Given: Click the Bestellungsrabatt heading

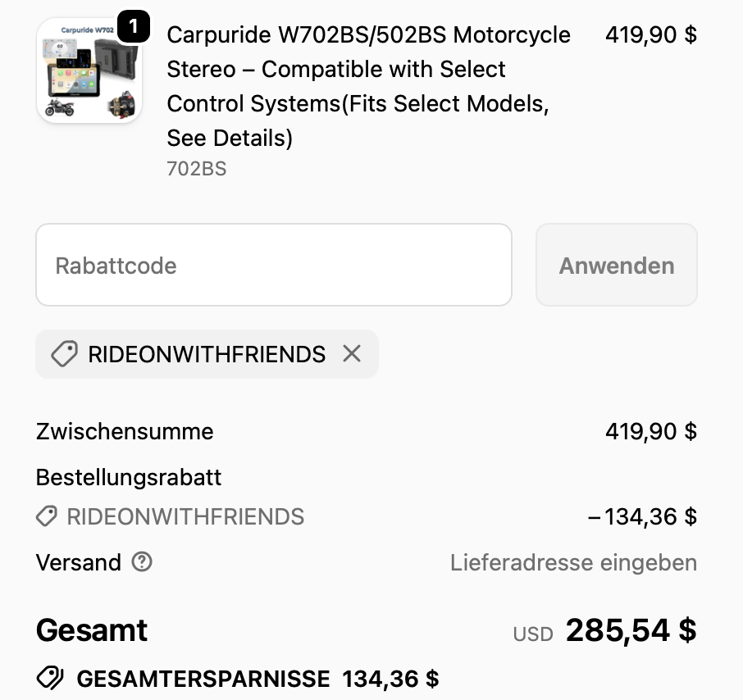Looking at the screenshot, I should (129, 477).
